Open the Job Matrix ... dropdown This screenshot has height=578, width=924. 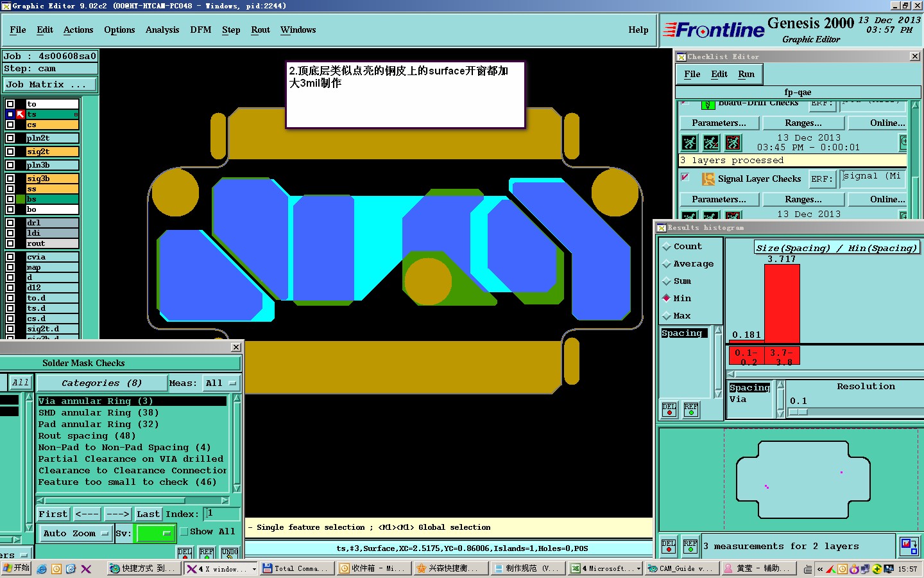point(50,85)
